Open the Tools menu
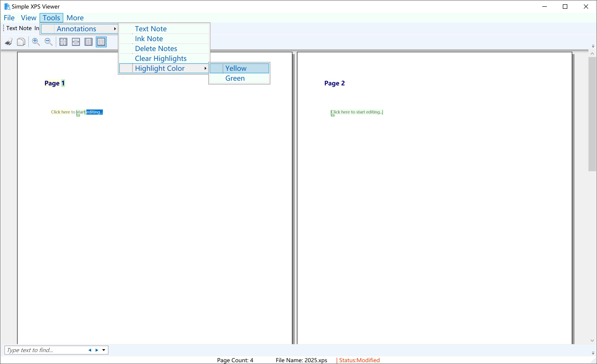597x364 pixels. point(51,18)
